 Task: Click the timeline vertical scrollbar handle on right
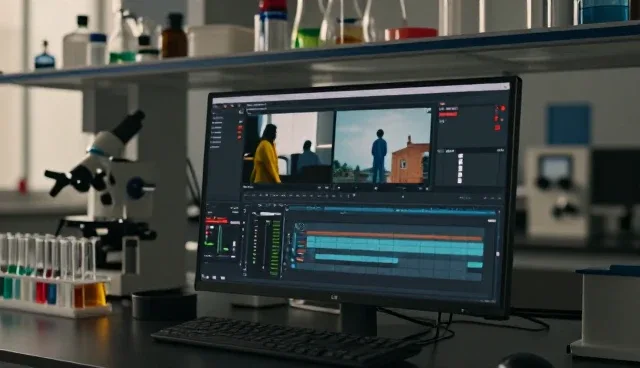(497, 254)
